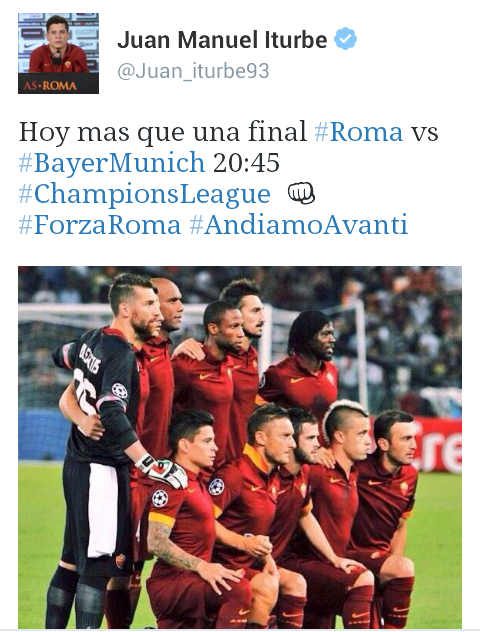This screenshot has width=480, height=632.
Task: Click the @Juan_iturbe93 handle
Action: pos(193,71)
